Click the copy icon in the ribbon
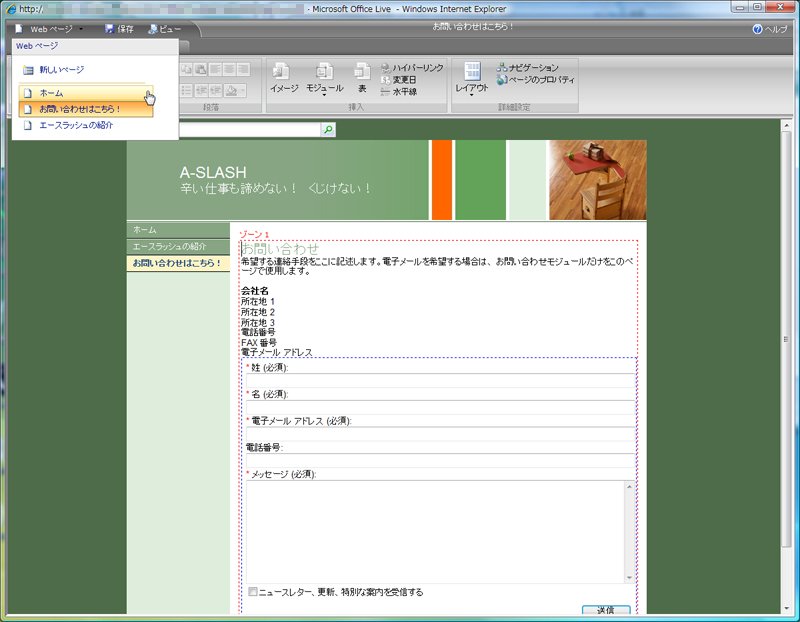The width and height of the screenshot is (800, 622). click(x=187, y=69)
